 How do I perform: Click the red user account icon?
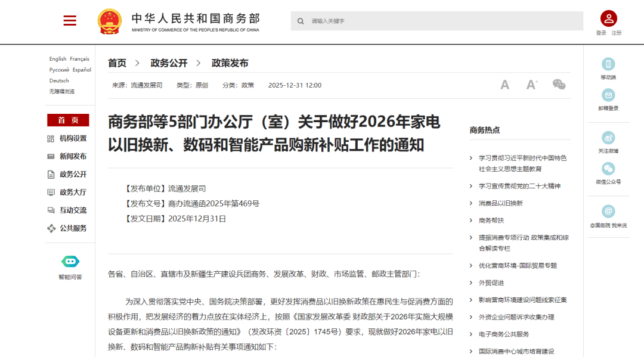(608, 18)
